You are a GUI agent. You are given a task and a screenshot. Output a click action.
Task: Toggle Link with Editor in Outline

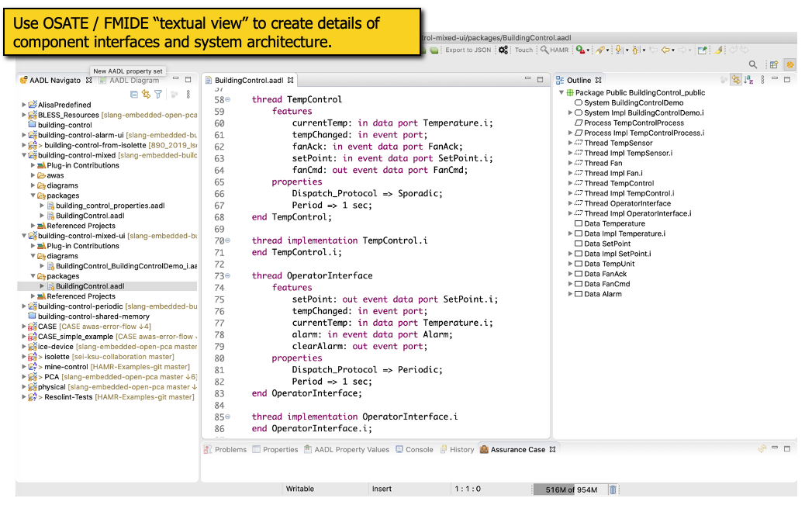click(x=735, y=80)
